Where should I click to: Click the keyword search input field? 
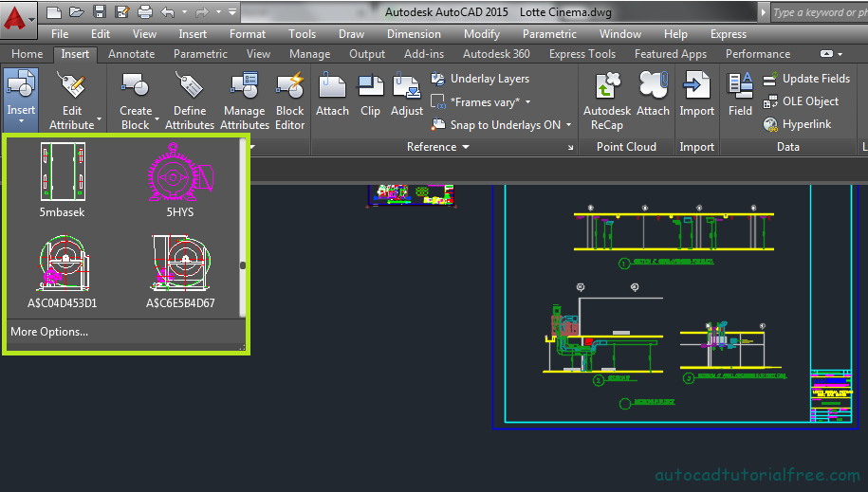[x=819, y=12]
